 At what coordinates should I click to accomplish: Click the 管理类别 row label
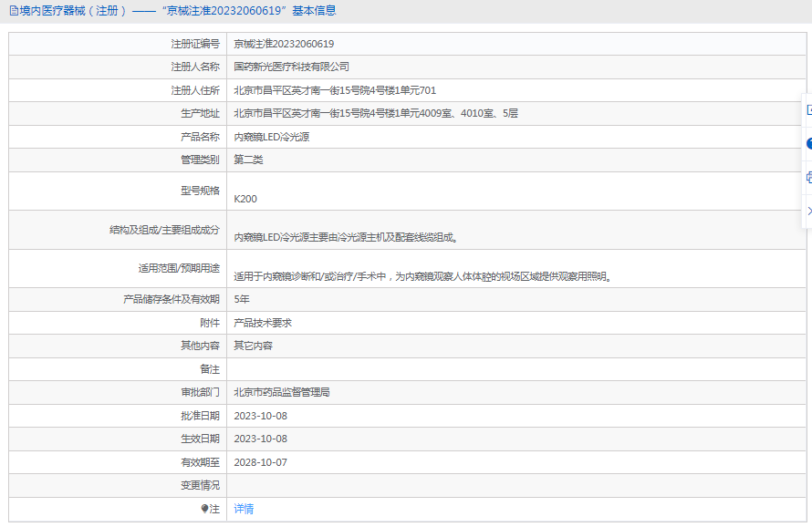200,160
